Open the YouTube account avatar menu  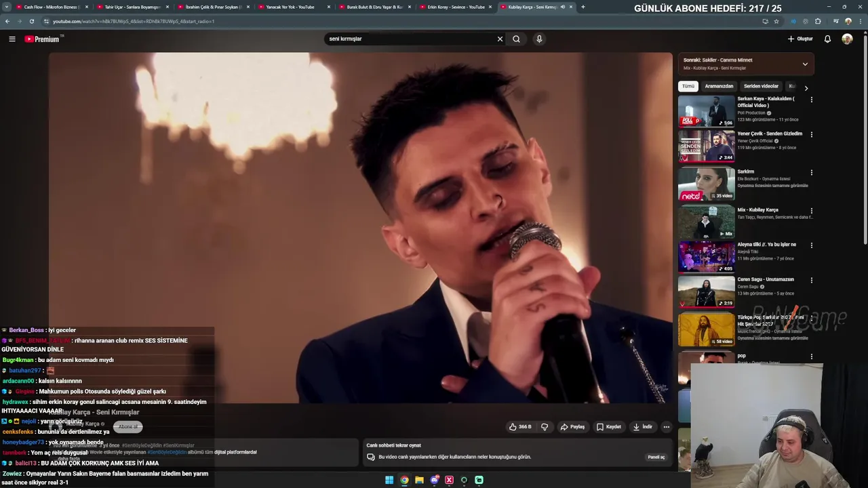(847, 39)
